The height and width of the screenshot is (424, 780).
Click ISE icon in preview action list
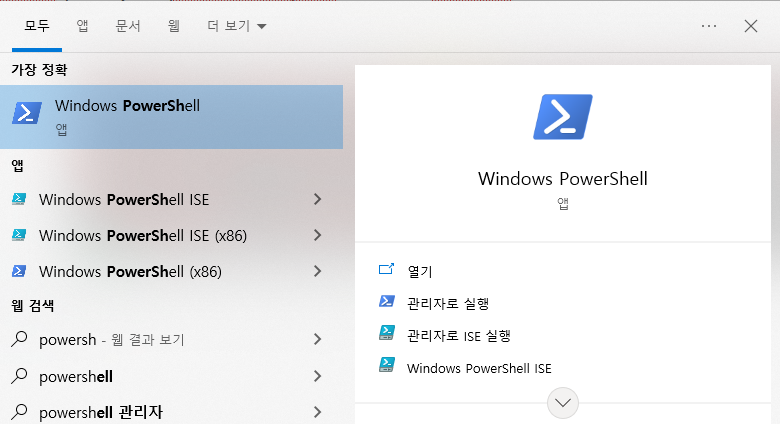pyautogui.click(x=387, y=365)
